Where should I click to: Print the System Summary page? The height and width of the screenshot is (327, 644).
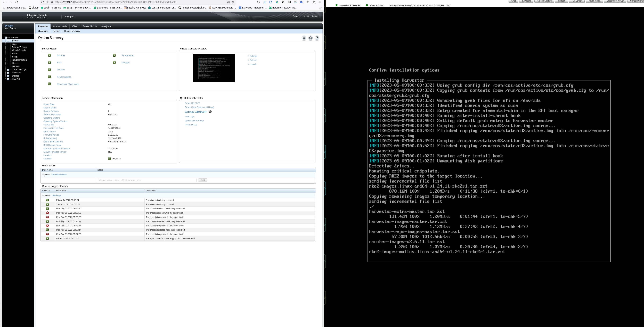click(x=304, y=38)
